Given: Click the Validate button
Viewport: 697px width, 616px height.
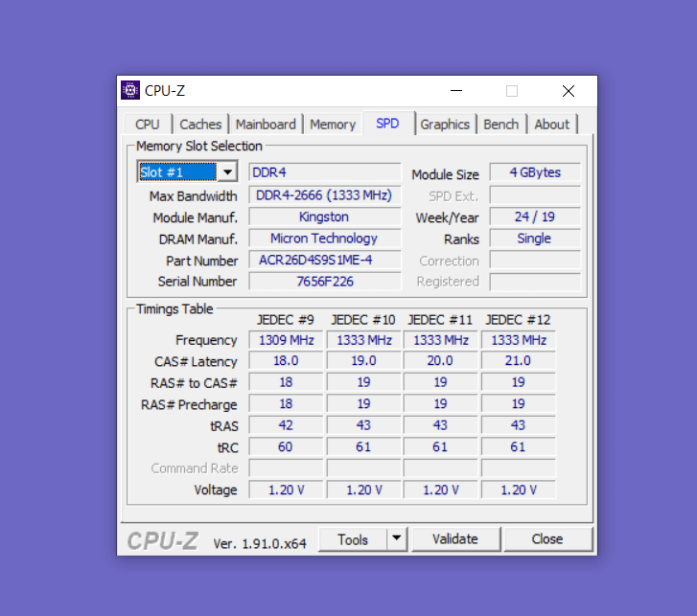Looking at the screenshot, I should 455,539.
